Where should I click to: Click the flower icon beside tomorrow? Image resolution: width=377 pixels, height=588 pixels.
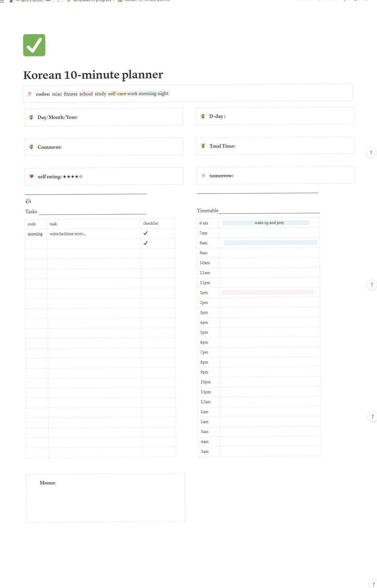(203, 175)
